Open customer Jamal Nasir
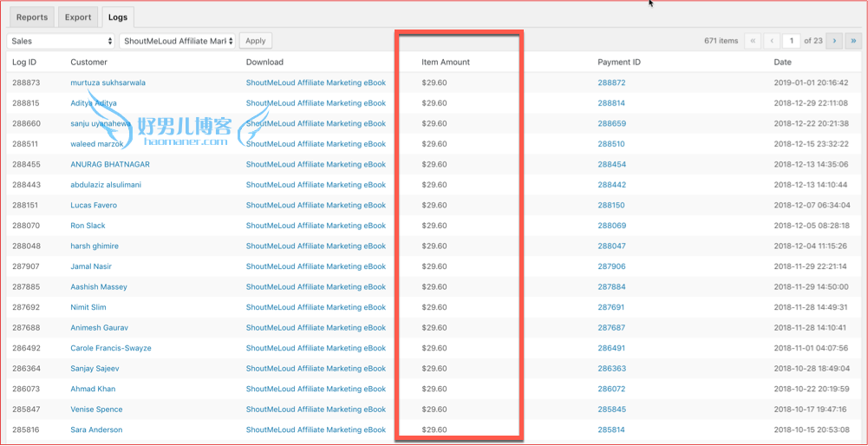Viewport: 868px width, 446px height. pyautogui.click(x=91, y=266)
